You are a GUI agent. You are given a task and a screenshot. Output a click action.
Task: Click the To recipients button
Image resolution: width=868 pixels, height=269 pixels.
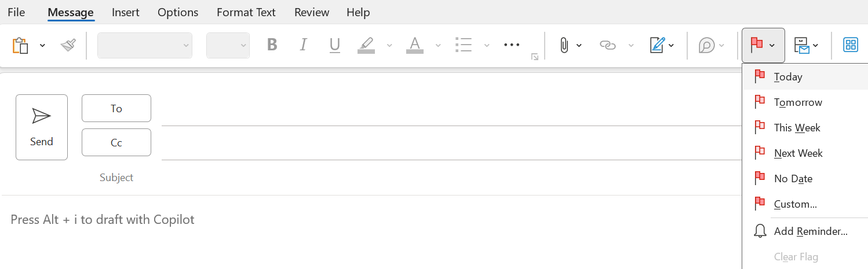click(x=116, y=108)
